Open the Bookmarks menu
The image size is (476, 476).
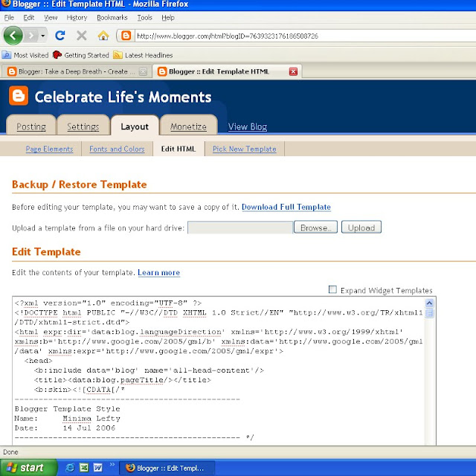112,18
